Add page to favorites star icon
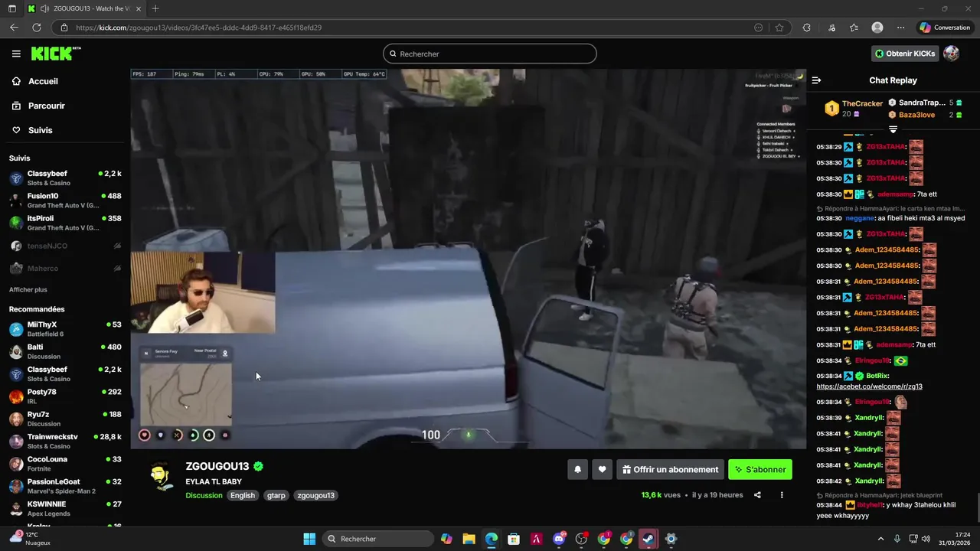 [779, 28]
